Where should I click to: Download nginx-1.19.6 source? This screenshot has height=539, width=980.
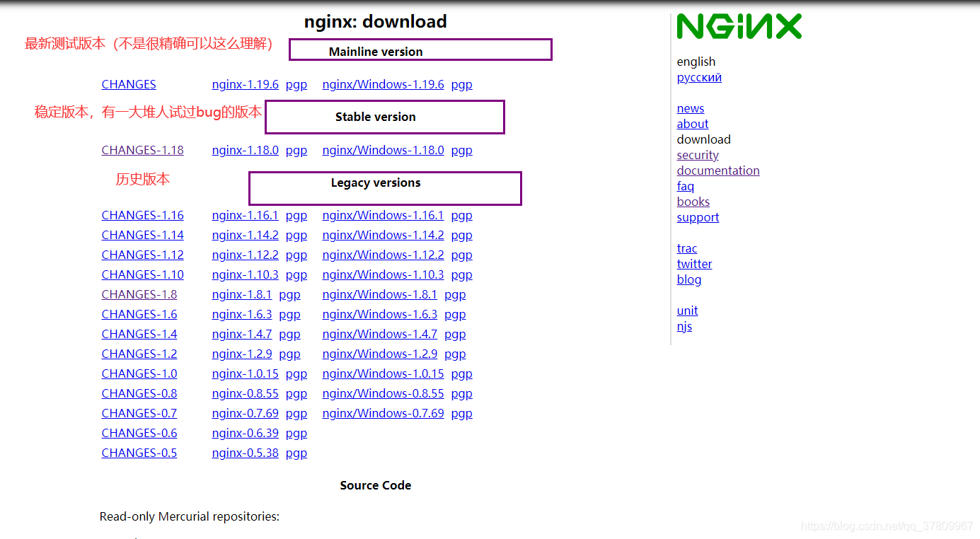tap(245, 84)
